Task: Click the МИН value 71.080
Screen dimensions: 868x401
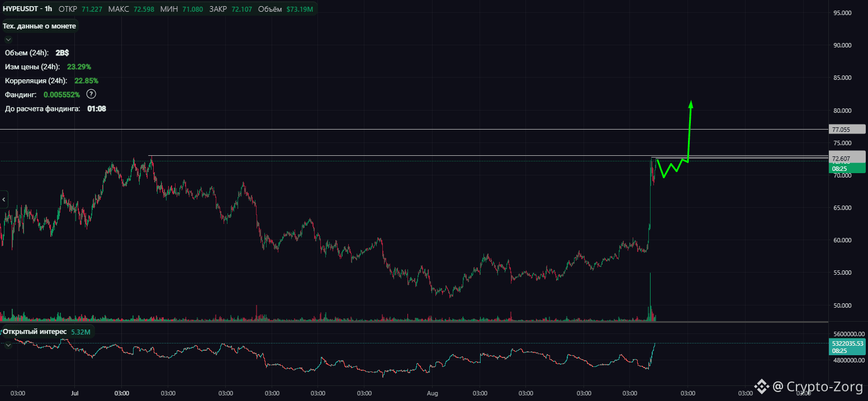Action: [192, 9]
